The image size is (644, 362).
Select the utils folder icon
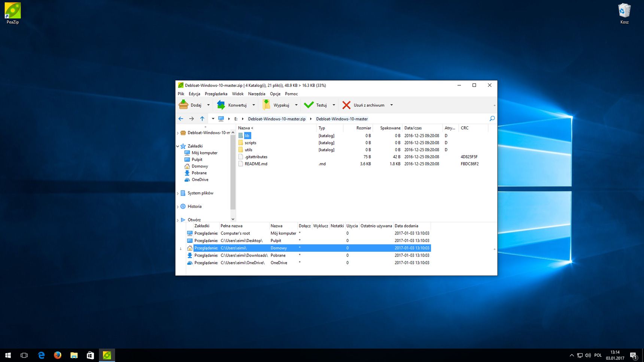(x=241, y=150)
